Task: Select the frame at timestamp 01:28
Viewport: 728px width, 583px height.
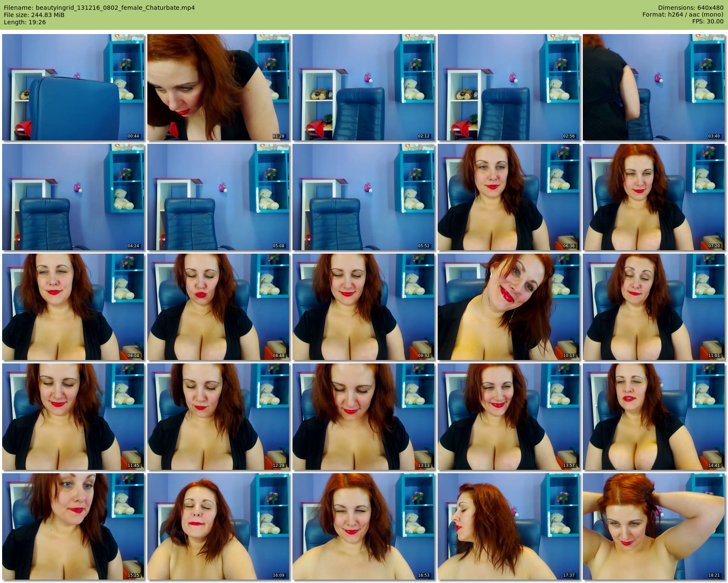Action: pos(218,87)
